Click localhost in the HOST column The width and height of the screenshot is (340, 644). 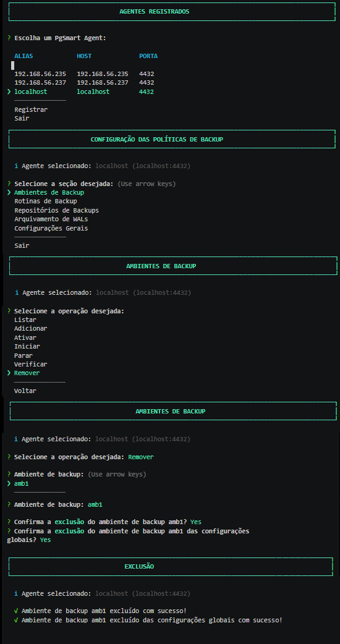[93, 92]
